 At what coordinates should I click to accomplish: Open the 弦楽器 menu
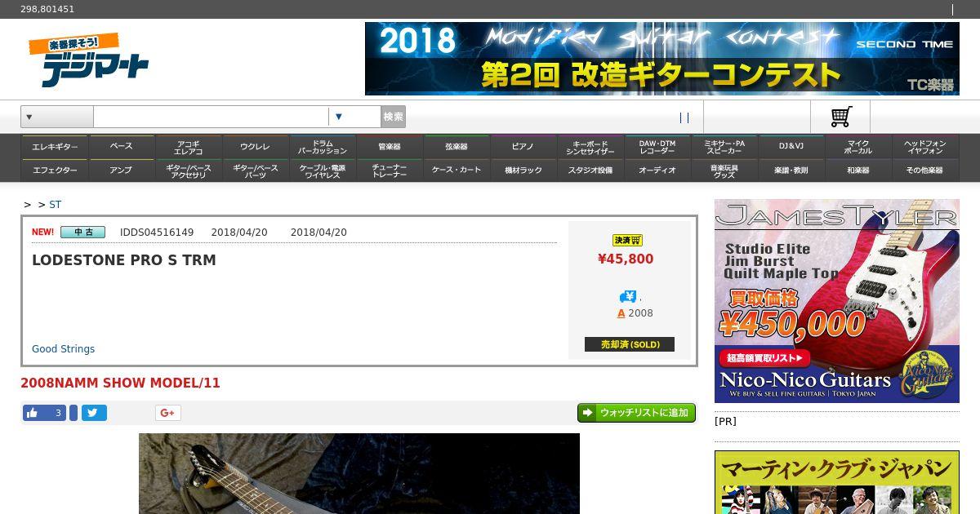point(457,147)
